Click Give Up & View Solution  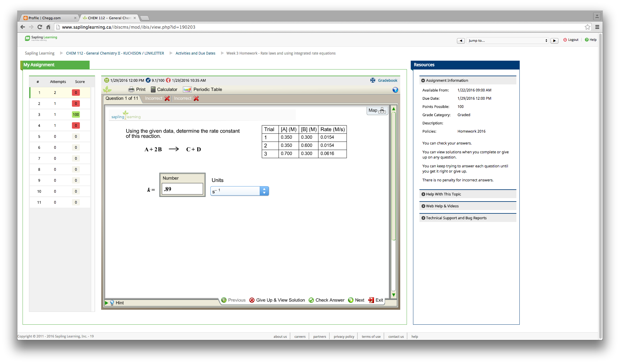277,300
